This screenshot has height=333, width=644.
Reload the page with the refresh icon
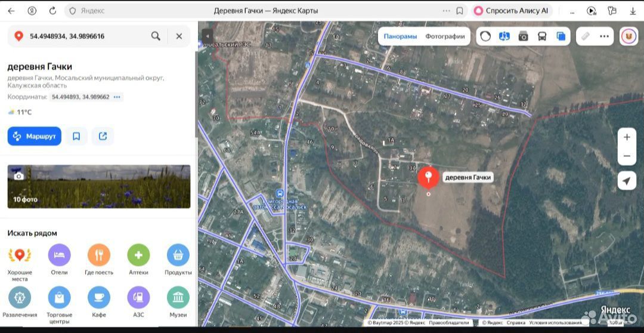click(x=52, y=11)
